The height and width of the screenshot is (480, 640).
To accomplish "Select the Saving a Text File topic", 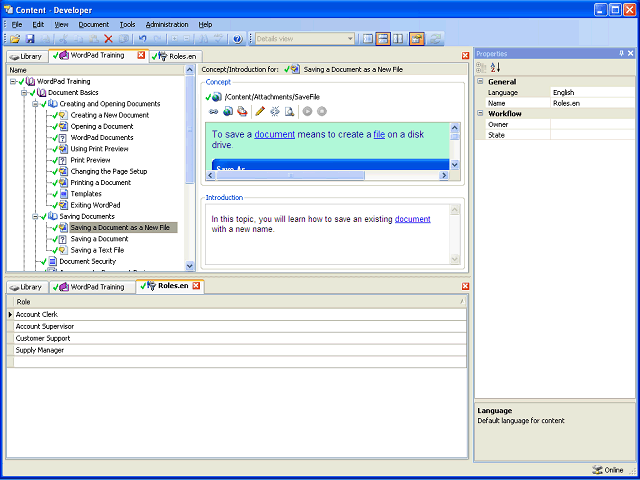I will (97, 250).
